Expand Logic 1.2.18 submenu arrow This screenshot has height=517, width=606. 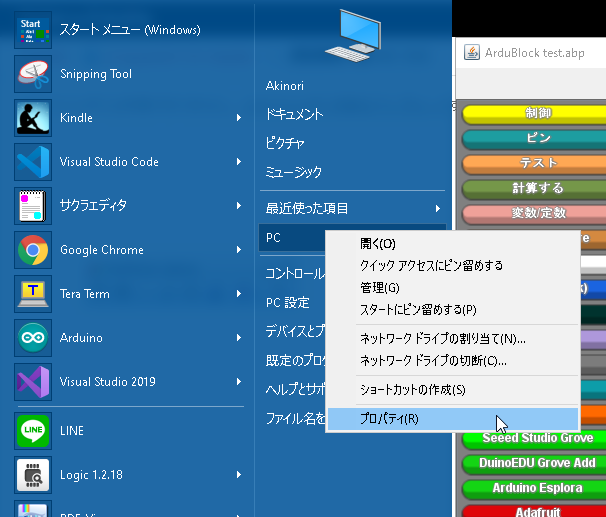[239, 475]
